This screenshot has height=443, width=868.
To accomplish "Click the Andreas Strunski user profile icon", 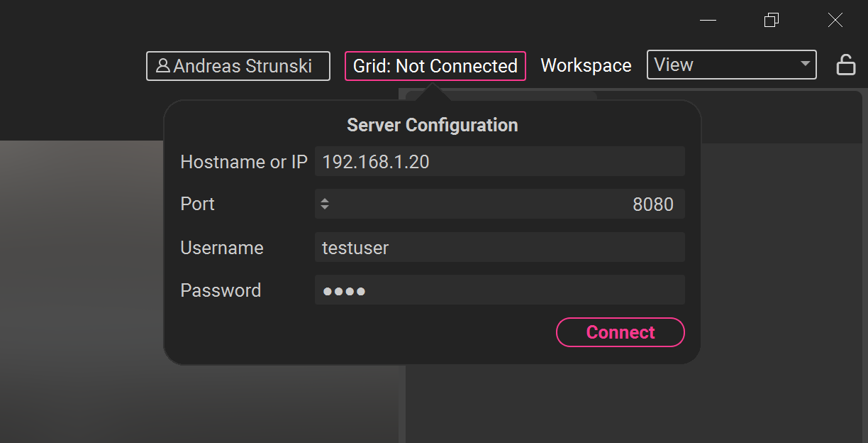I will (x=163, y=66).
